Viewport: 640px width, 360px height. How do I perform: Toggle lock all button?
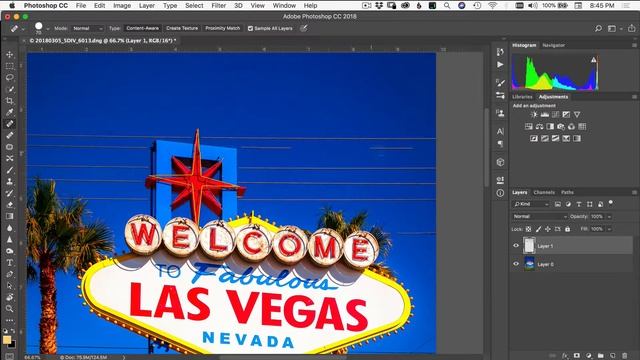567,229
